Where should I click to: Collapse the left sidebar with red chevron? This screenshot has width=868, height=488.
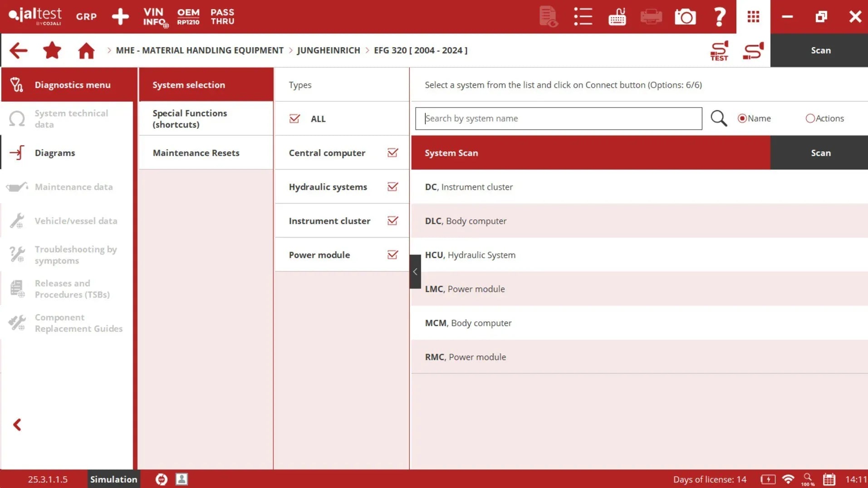[17, 425]
